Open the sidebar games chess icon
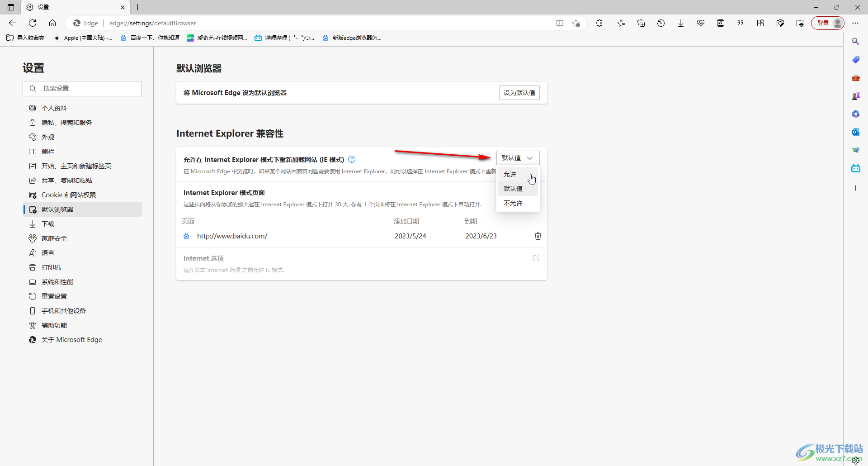Viewport: 868px width, 466px height. [855, 96]
